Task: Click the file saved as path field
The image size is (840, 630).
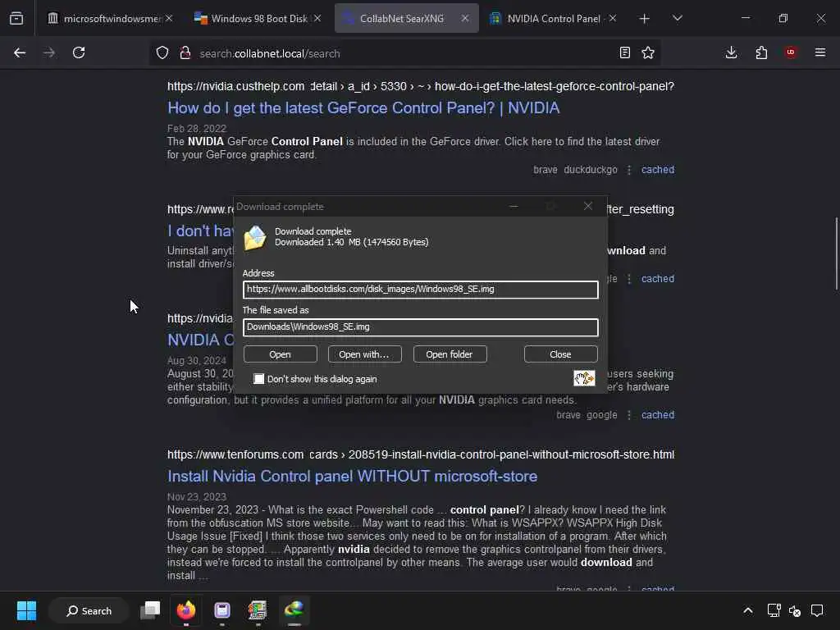Action: click(x=420, y=326)
